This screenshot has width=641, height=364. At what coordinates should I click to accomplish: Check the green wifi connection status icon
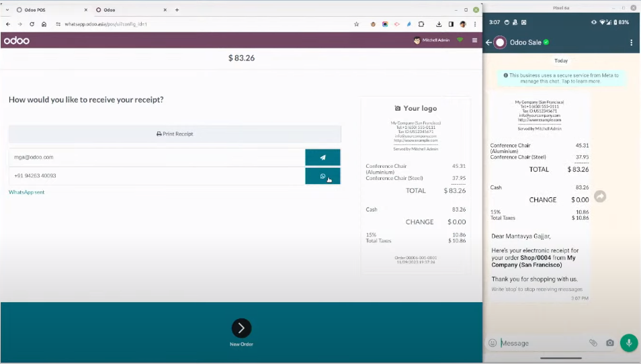point(460,40)
